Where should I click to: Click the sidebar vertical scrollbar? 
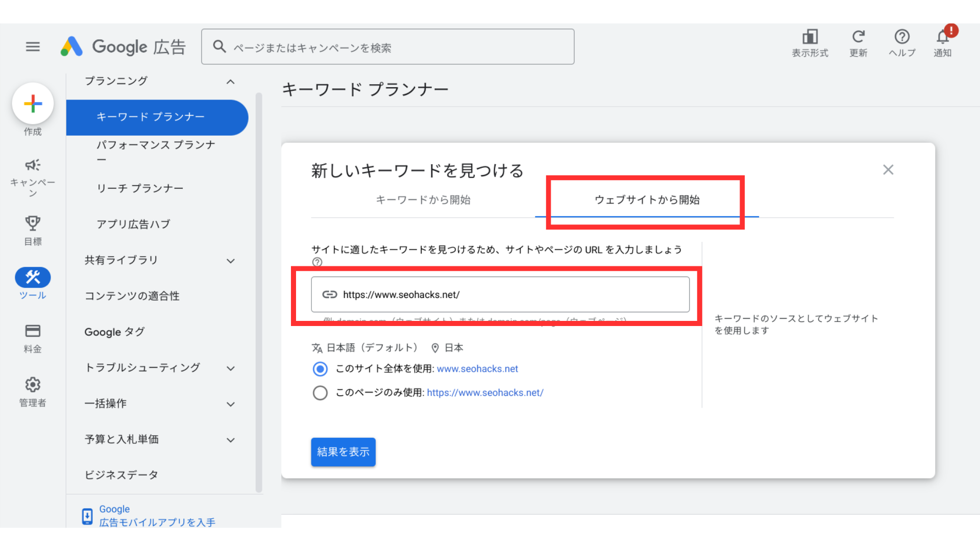[259, 292]
